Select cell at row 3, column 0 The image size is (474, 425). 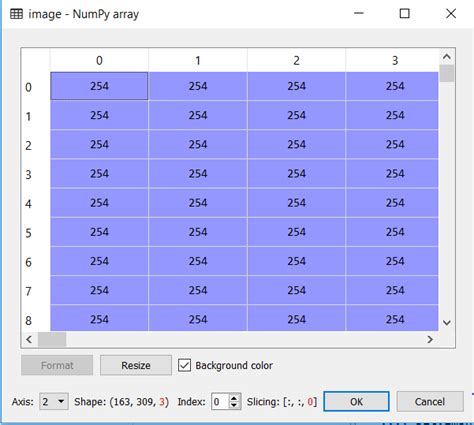[99, 174]
